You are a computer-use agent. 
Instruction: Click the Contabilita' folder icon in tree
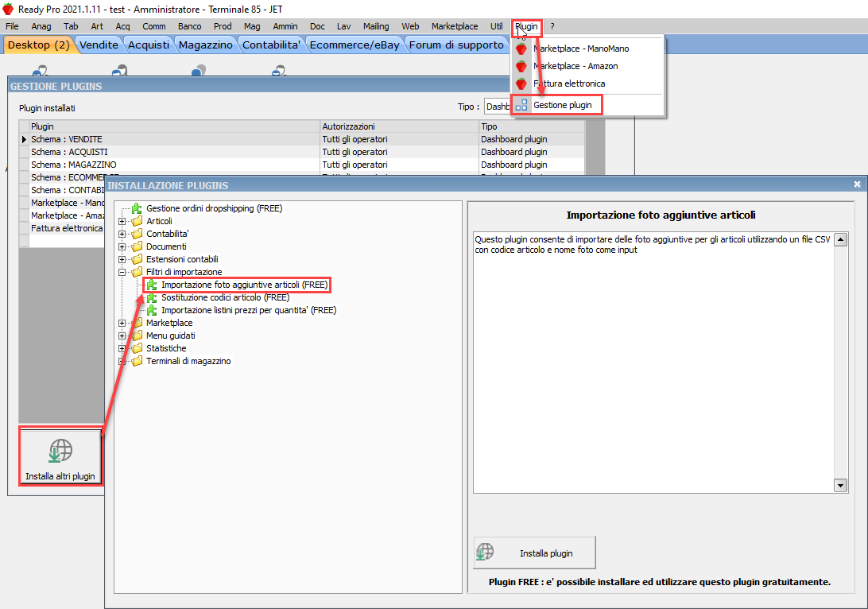[137, 235]
